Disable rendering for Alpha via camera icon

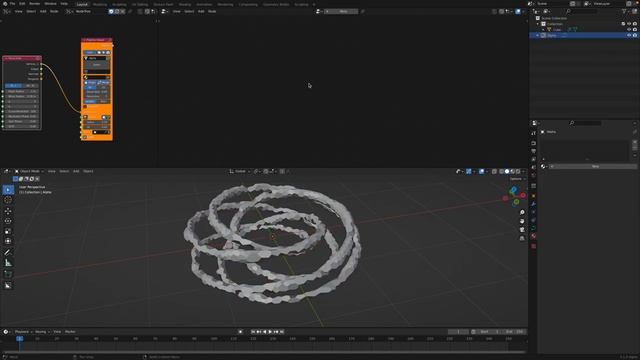pos(635,36)
